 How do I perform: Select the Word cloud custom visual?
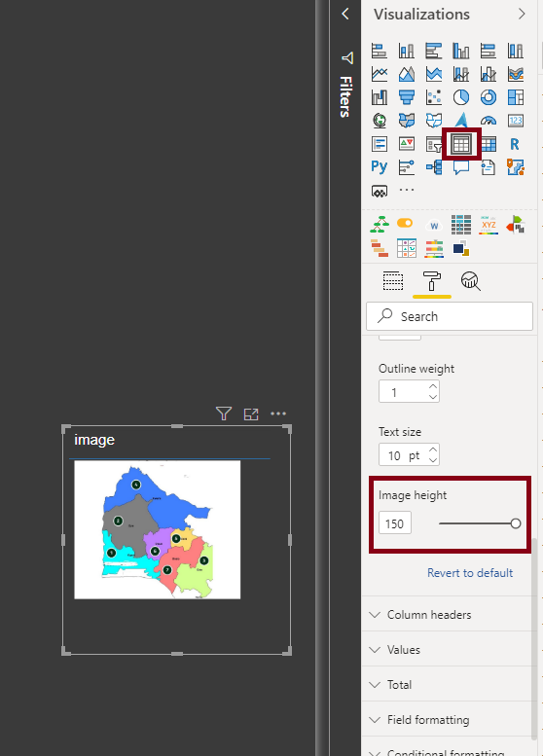(x=434, y=225)
